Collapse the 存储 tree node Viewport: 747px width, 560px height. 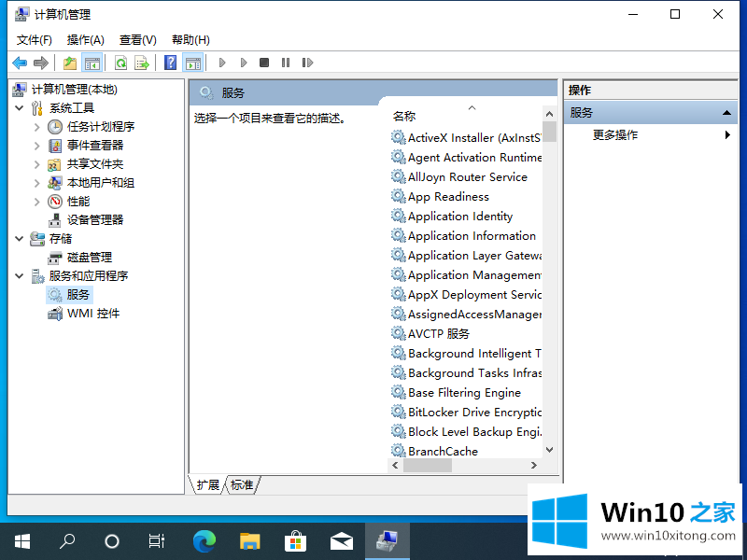click(x=20, y=239)
